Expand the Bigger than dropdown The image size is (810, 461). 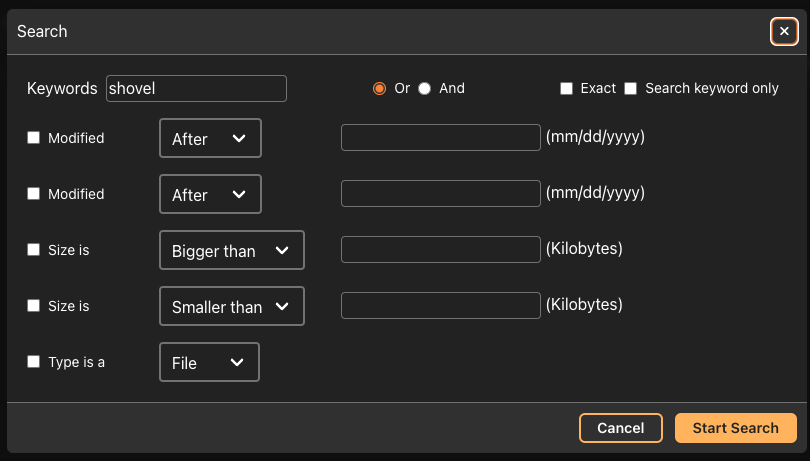click(232, 250)
